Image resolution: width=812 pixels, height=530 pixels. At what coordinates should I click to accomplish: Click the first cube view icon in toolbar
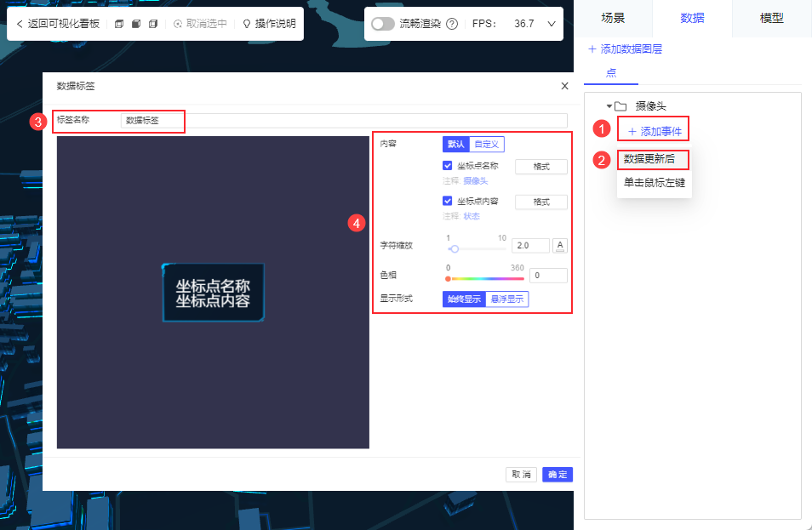119,24
